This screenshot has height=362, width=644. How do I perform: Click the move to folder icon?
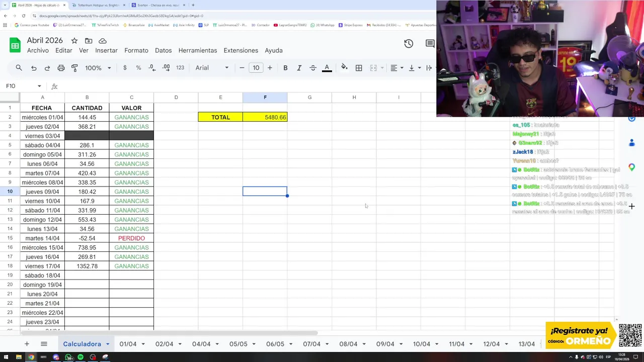[89, 41]
